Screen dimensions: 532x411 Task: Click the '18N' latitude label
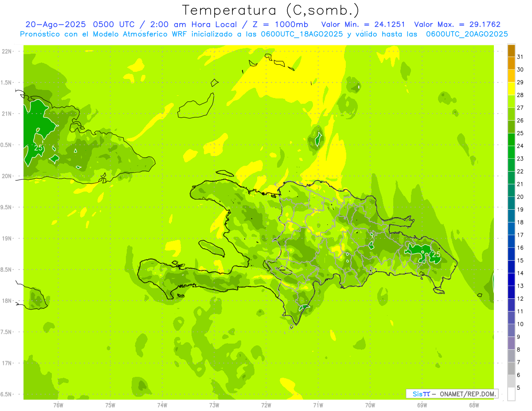click(6, 301)
